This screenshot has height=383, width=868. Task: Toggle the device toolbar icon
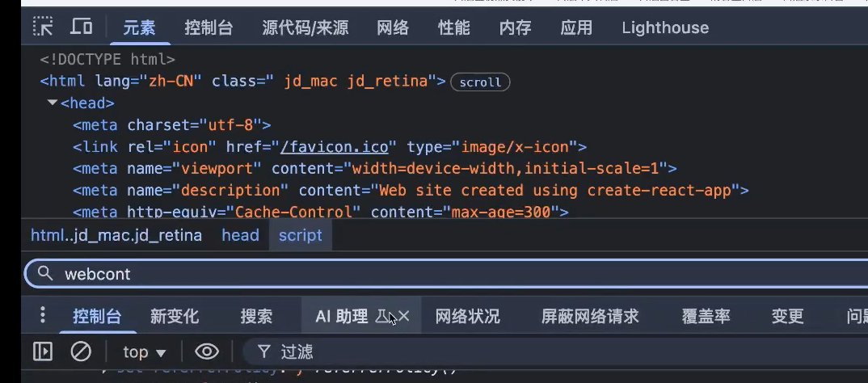[82, 26]
